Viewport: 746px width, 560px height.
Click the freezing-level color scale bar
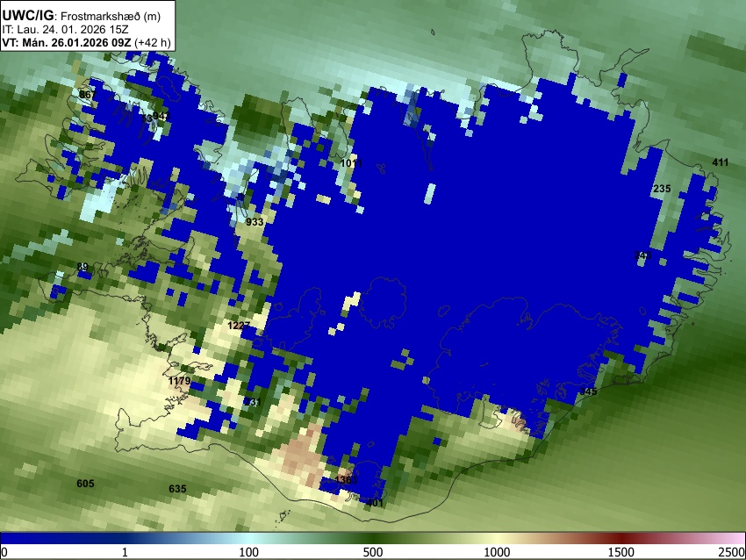373,538
